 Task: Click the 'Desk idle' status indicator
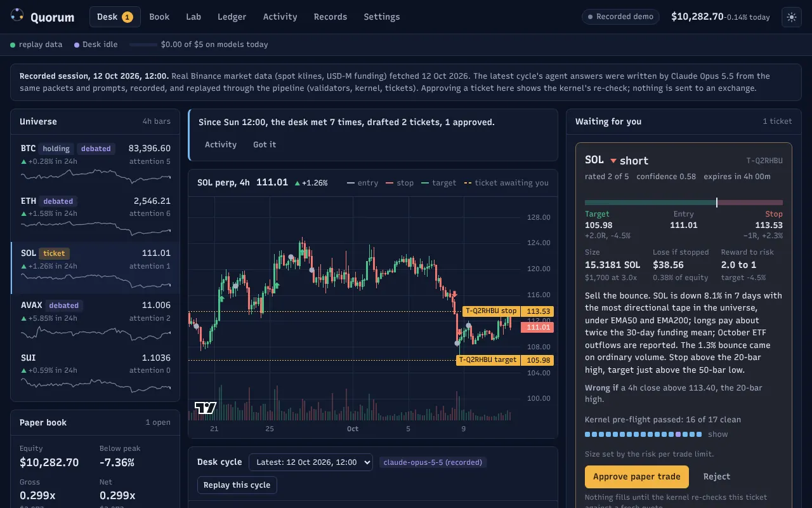(96, 44)
